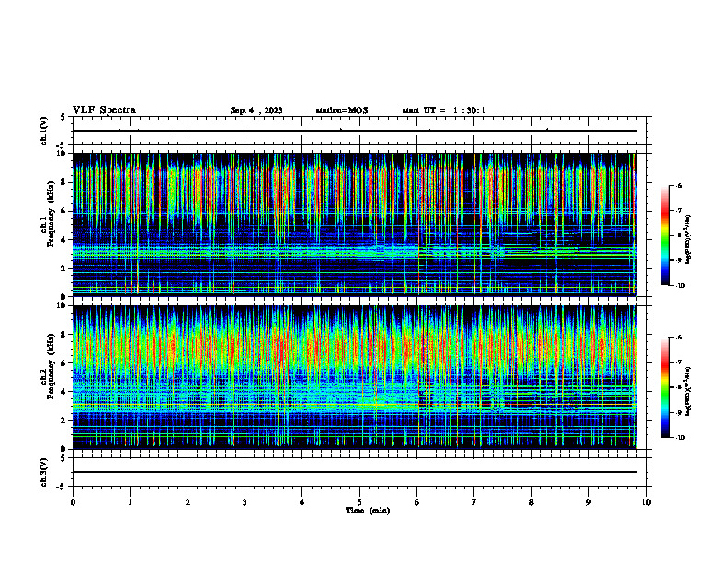Select the date text "Sep. 4 , 2023"
Viewport: 728px width, 563px height.
click(256, 110)
